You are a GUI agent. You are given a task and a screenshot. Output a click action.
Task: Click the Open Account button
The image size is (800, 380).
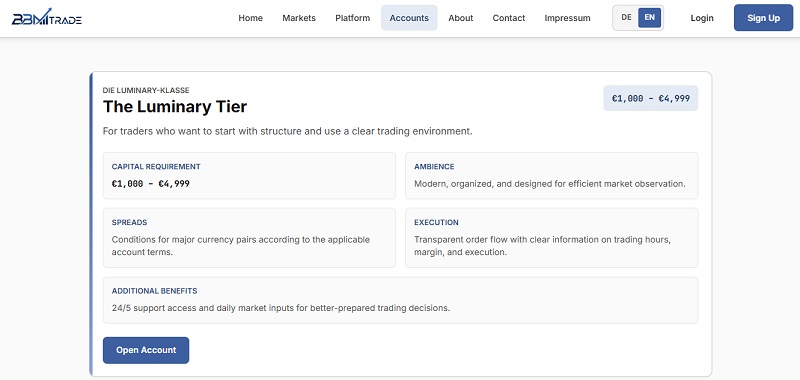(146, 350)
